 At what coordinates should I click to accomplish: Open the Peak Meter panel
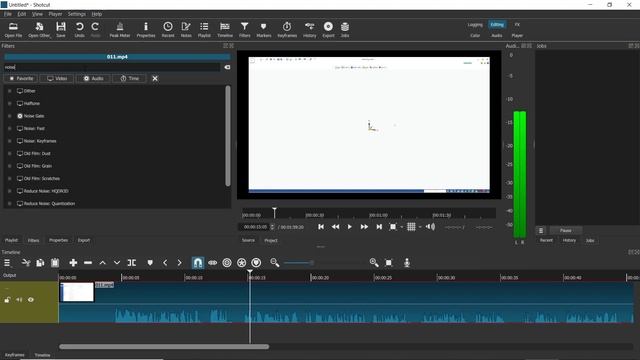[120, 30]
